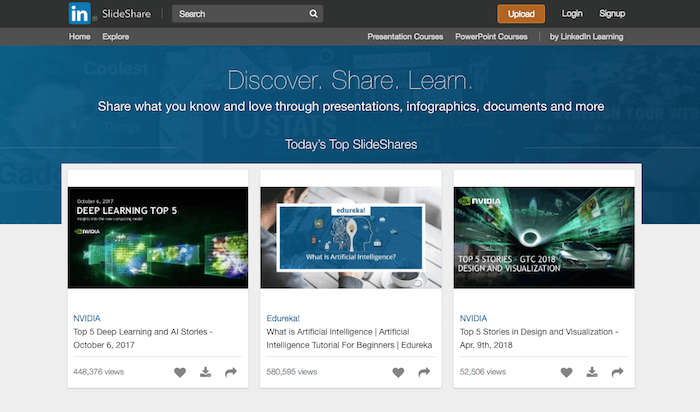
Task: Download the Design and Visualization slideshare
Action: click(592, 372)
